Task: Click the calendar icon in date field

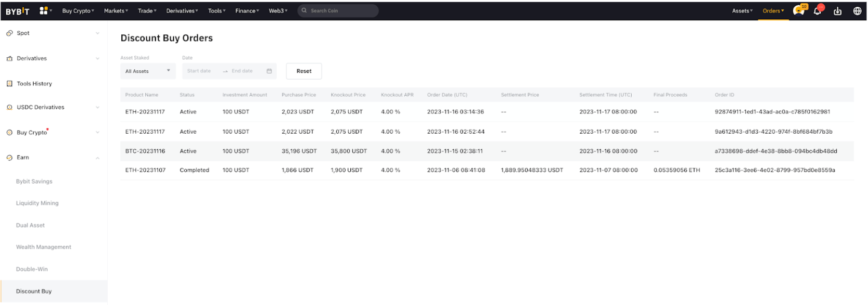Action: [269, 71]
